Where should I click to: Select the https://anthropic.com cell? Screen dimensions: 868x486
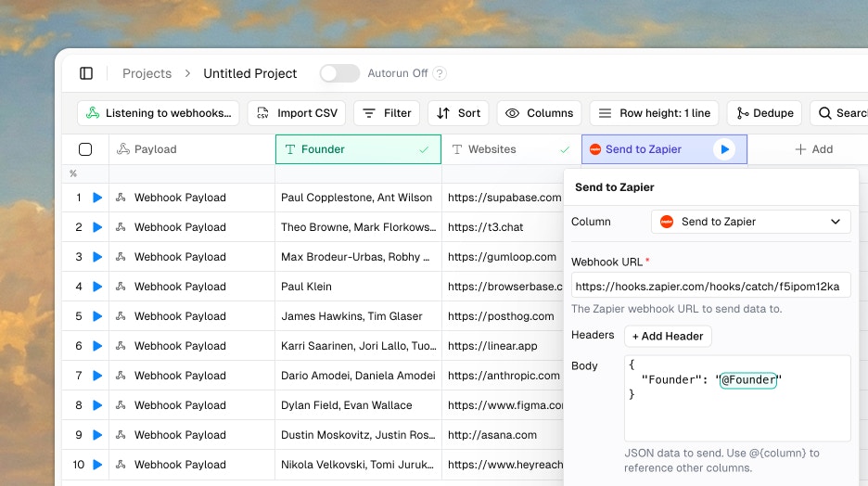[x=503, y=376]
